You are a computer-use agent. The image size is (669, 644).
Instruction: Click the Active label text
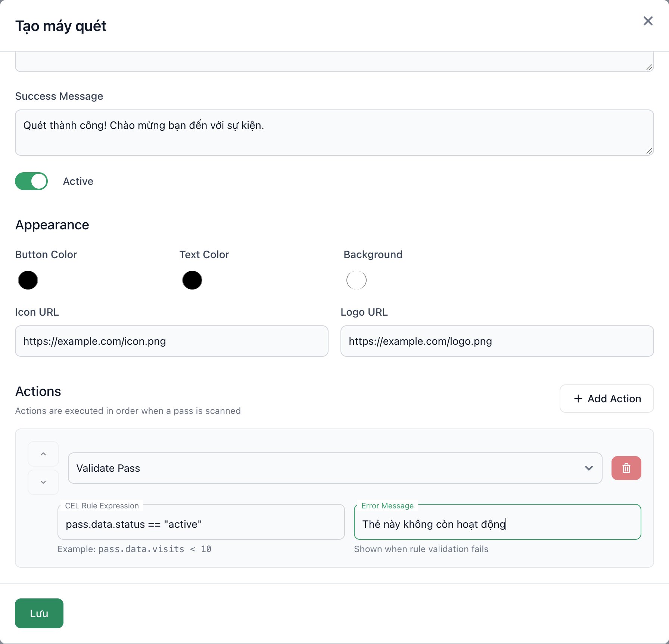[x=78, y=181]
